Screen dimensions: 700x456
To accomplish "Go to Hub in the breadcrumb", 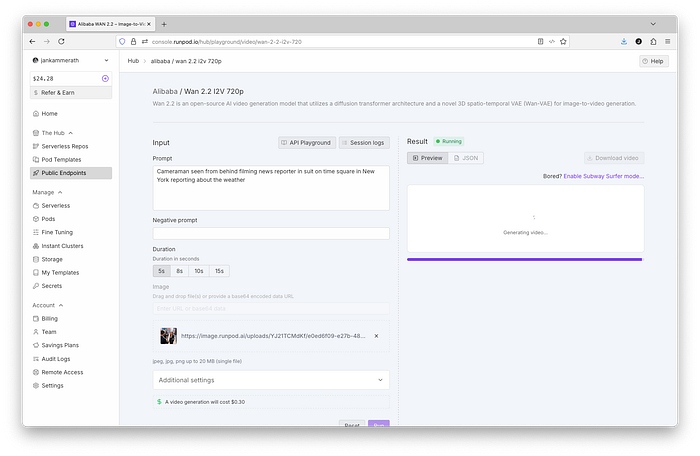I will 133,61.
